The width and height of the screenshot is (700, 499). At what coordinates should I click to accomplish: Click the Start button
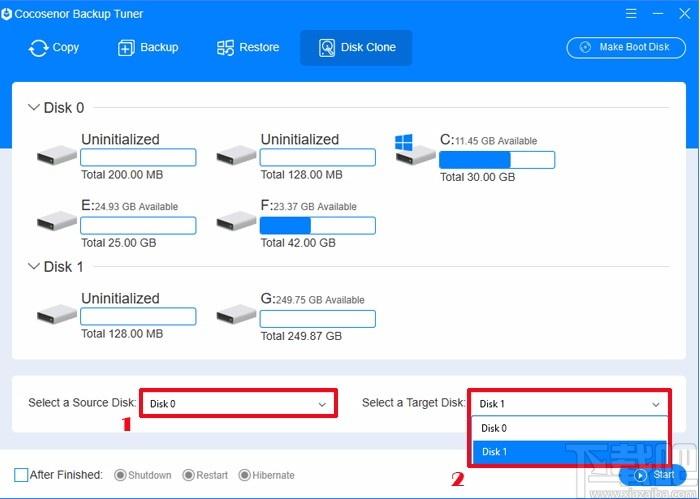coord(653,475)
